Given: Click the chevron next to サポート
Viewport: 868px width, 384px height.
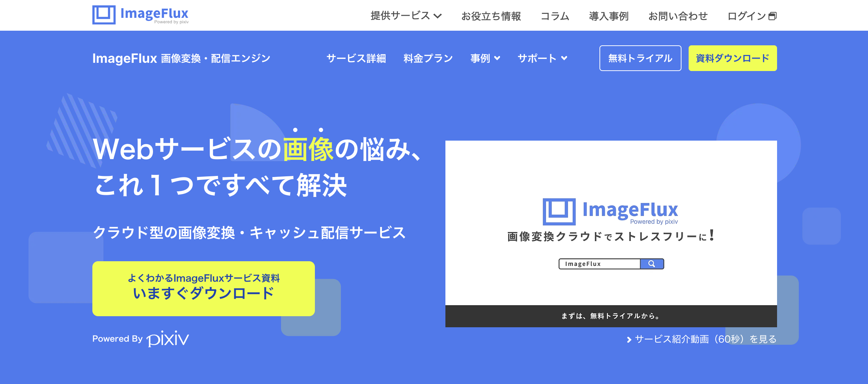Looking at the screenshot, I should tap(564, 58).
